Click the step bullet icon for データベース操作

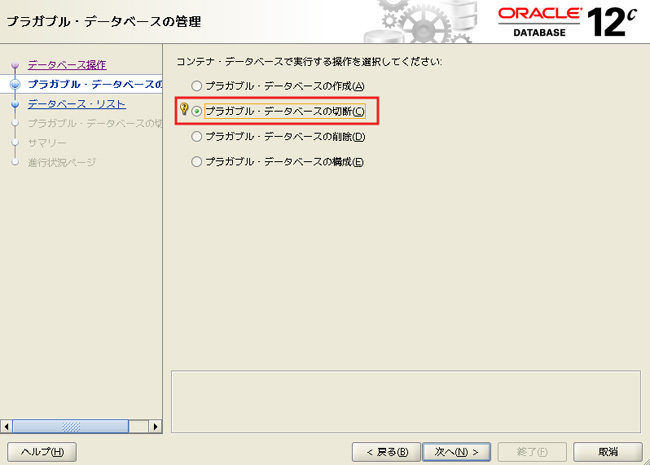click(x=14, y=65)
